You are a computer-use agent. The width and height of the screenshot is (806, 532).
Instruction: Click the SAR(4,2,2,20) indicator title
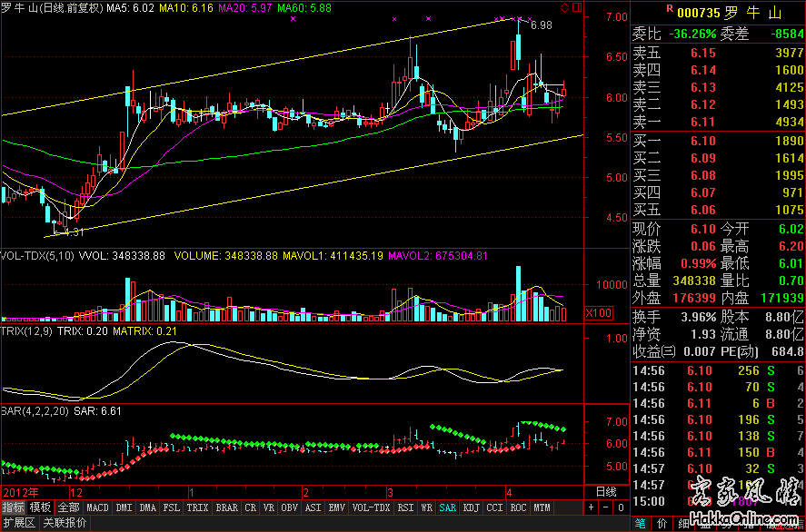coord(35,411)
